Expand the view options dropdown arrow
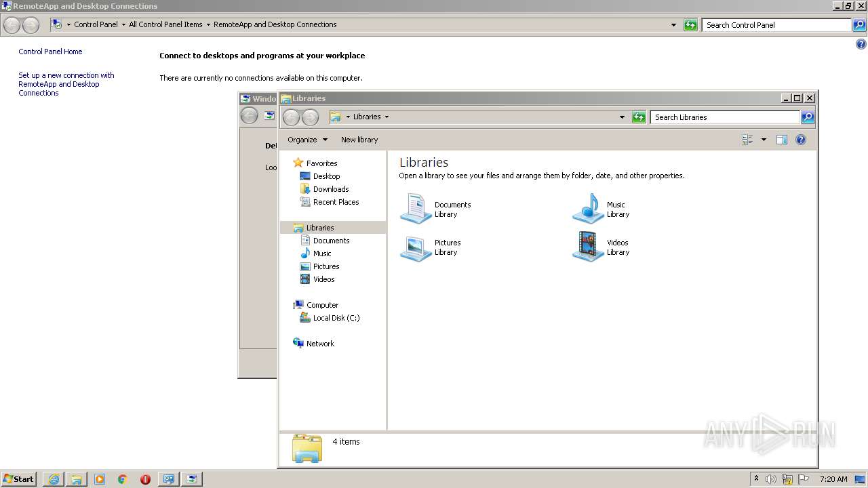The width and height of the screenshot is (868, 488). point(764,140)
